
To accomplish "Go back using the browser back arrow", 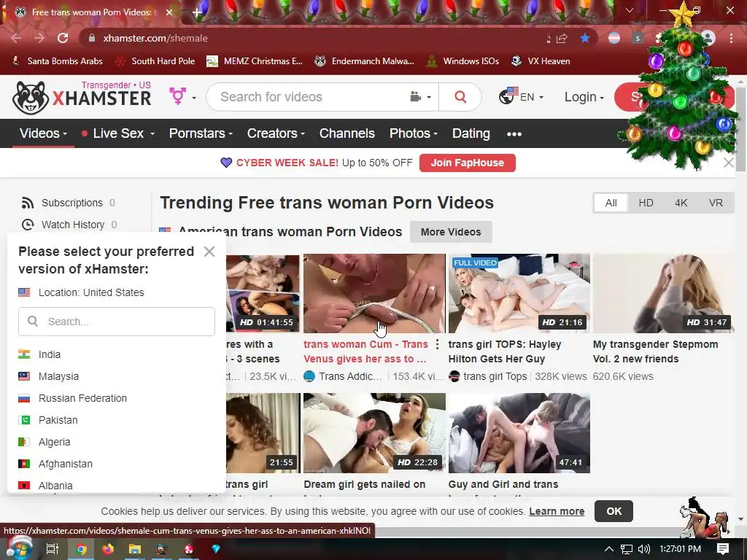I will pos(16,38).
